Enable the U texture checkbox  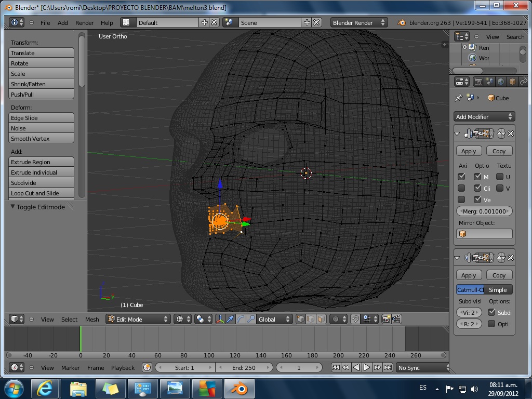click(500, 177)
